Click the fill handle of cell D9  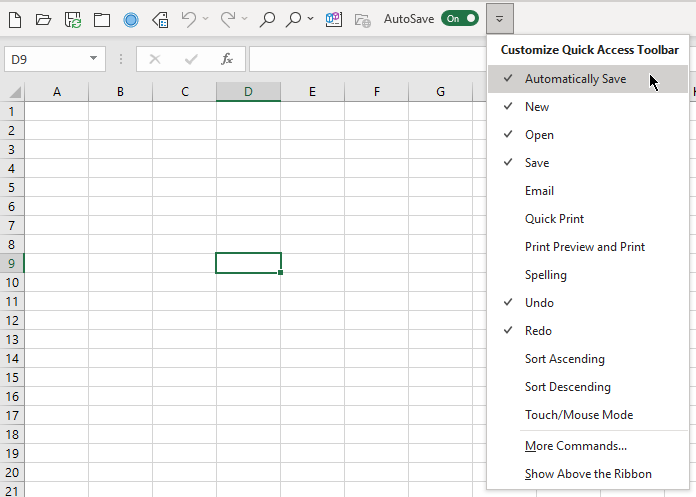point(281,272)
